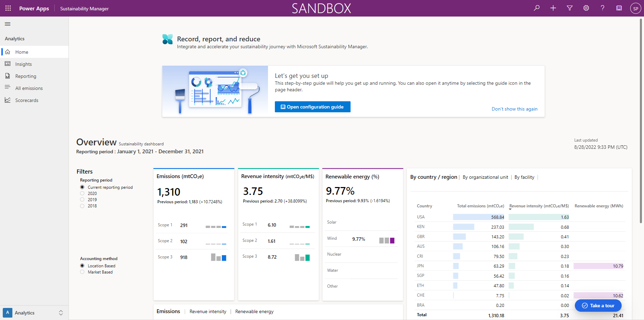The image size is (644, 320).
Task: Open Reporting in the navigation
Action: (34, 76)
